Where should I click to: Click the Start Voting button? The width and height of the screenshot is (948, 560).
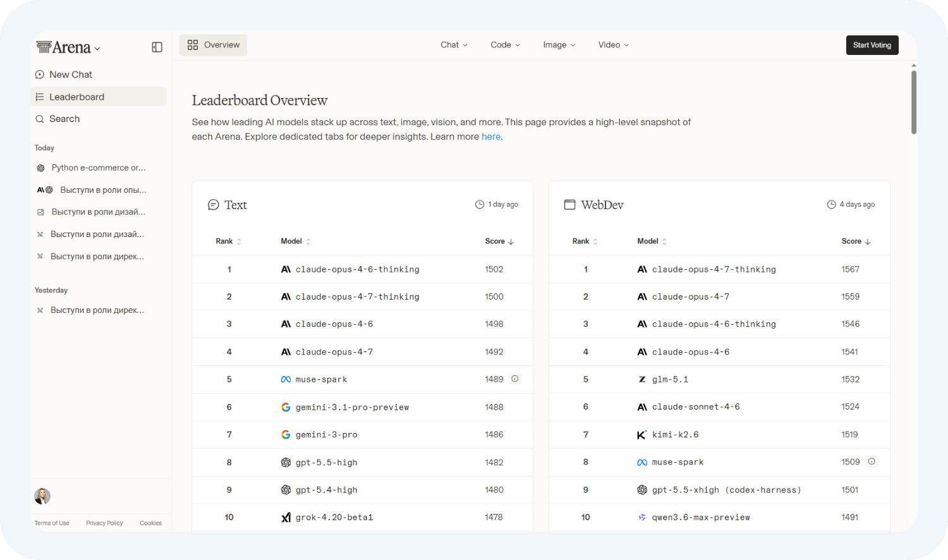(x=872, y=45)
